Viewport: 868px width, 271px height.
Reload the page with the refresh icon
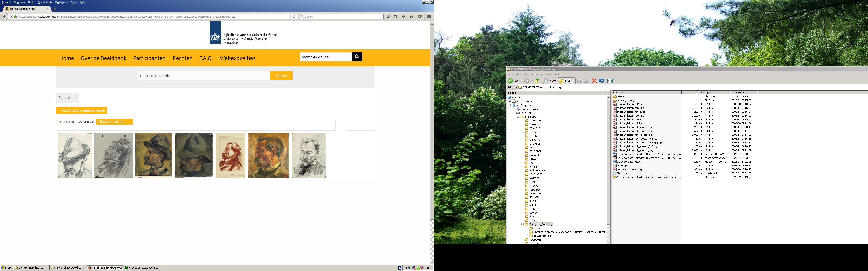(x=294, y=16)
